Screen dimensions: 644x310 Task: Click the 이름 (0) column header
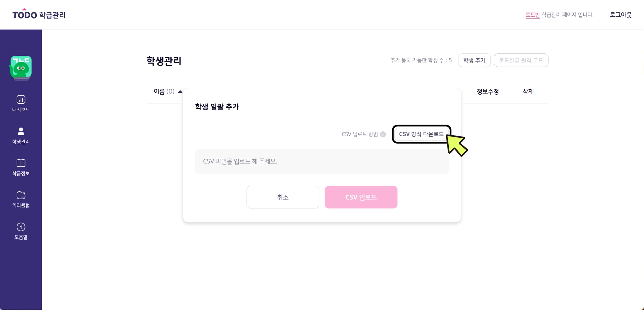pyautogui.click(x=164, y=91)
